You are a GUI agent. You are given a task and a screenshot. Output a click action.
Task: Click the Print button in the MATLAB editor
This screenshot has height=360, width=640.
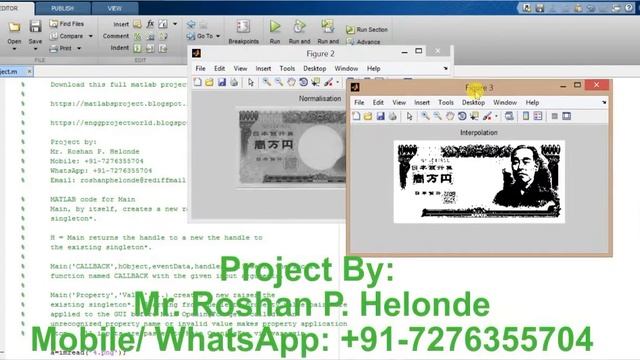(x=60, y=48)
